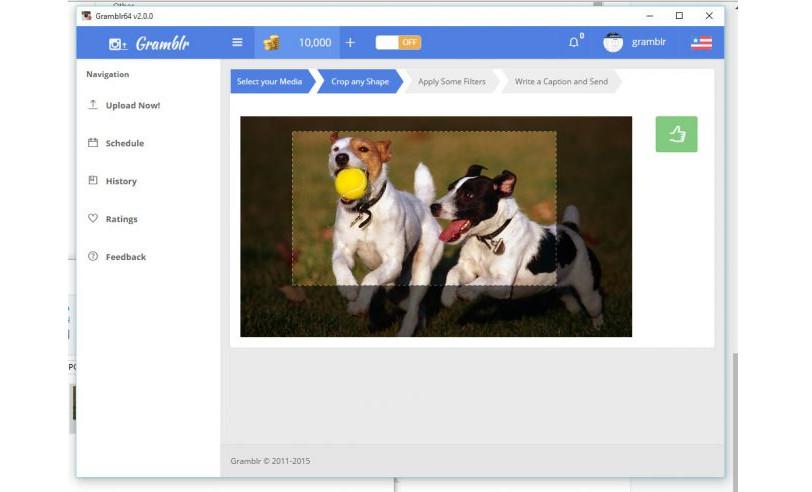Click the heart Ratings icon
Image resolution: width=812 pixels, height=492 pixels.
(93, 218)
